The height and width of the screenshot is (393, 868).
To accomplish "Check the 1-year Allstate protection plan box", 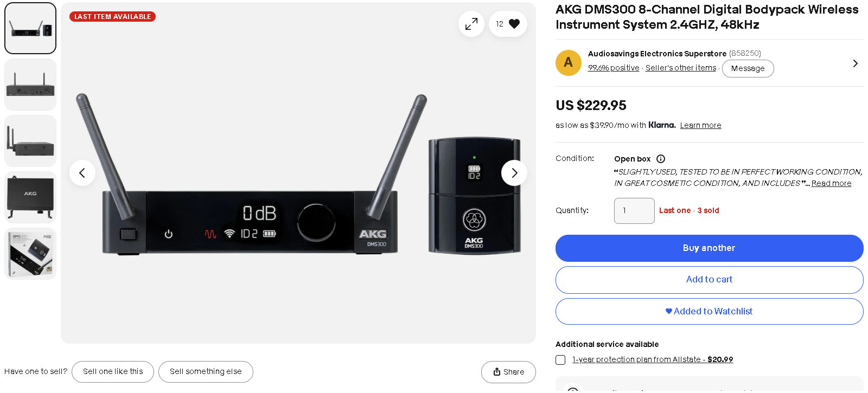I will point(560,360).
